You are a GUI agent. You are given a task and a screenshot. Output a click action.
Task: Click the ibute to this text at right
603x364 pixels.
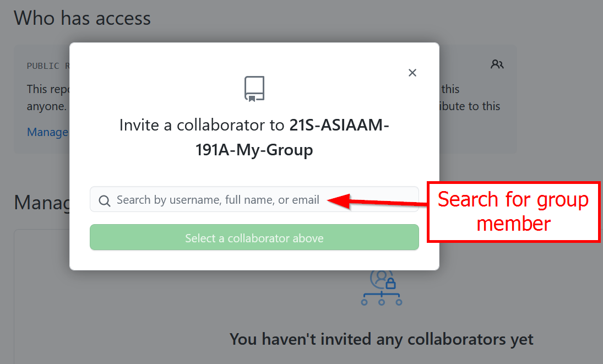[x=470, y=106]
